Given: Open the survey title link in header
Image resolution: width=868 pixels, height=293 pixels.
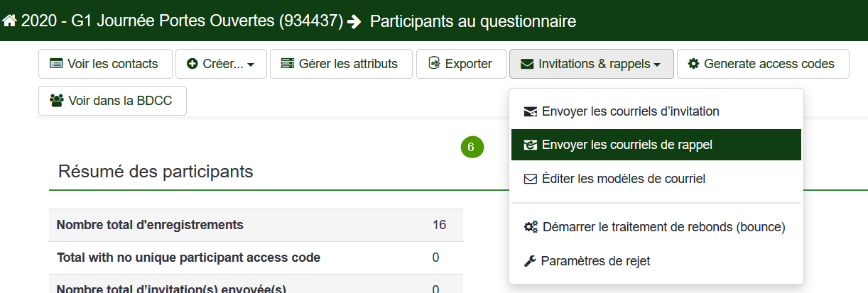Looking at the screenshot, I should click(182, 21).
